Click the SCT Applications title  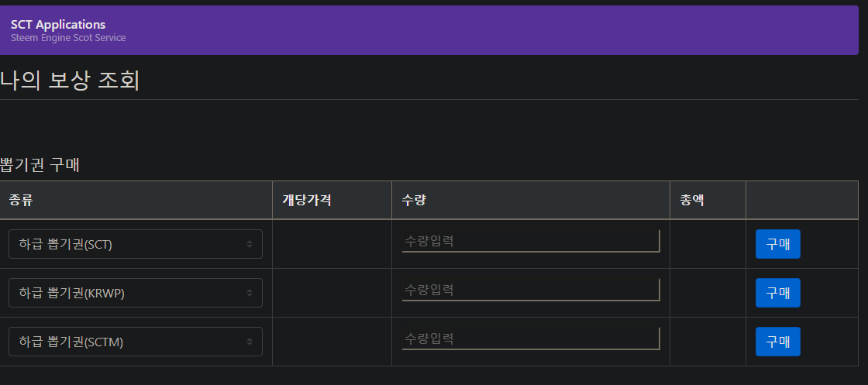[x=58, y=25]
